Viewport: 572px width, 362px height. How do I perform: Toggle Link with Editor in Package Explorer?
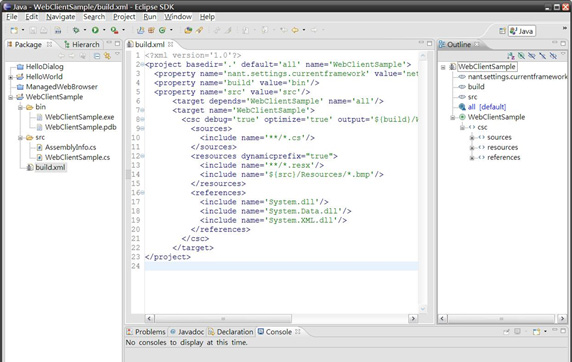point(107,56)
